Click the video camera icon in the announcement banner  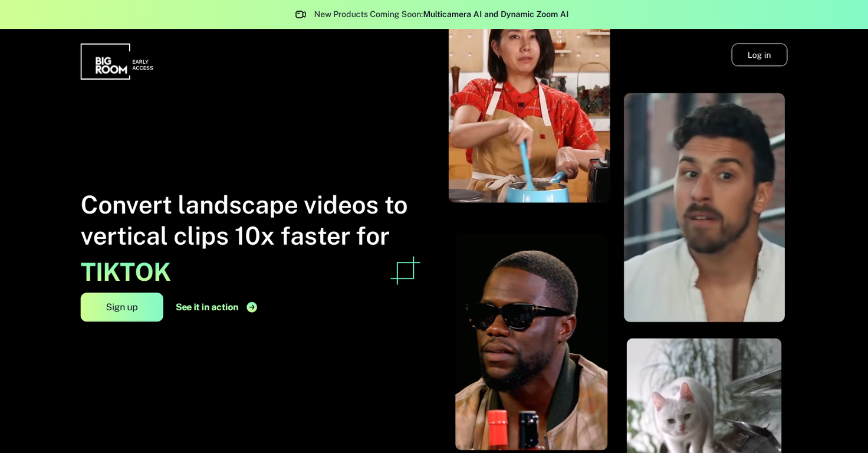(301, 14)
